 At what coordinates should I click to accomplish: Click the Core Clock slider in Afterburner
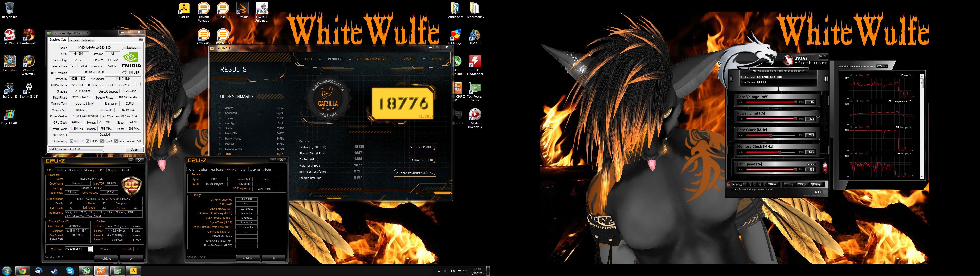click(770, 135)
